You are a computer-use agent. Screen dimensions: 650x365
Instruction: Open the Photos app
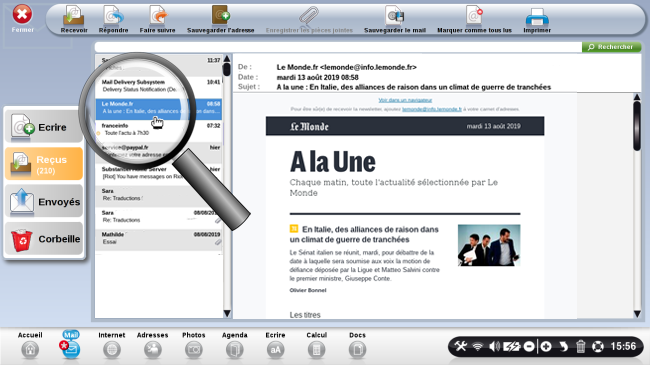tap(194, 345)
